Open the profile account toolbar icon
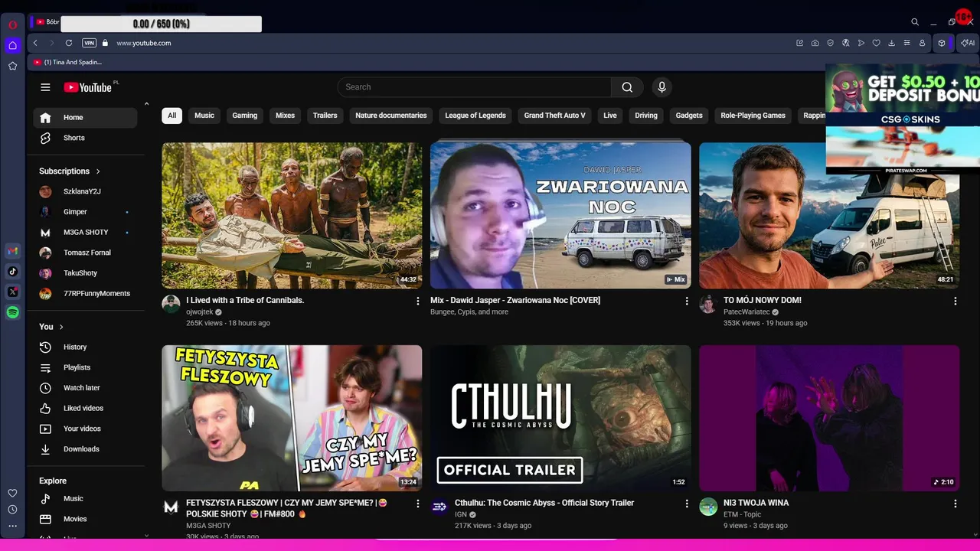This screenshot has height=551, width=980. [923, 43]
